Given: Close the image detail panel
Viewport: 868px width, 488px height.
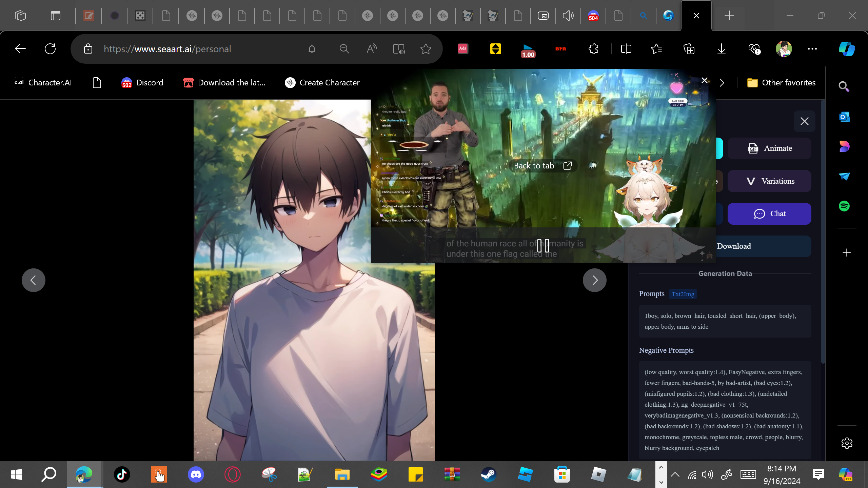Looking at the screenshot, I should click(804, 121).
